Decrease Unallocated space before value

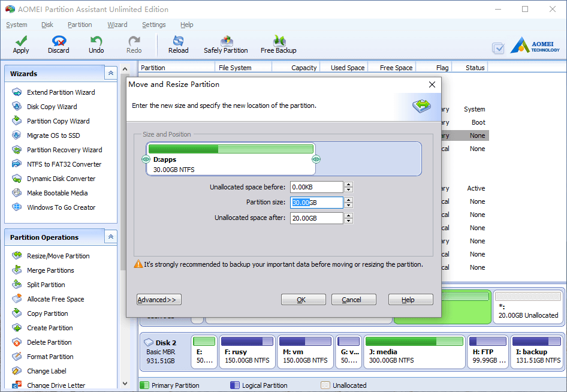click(349, 190)
